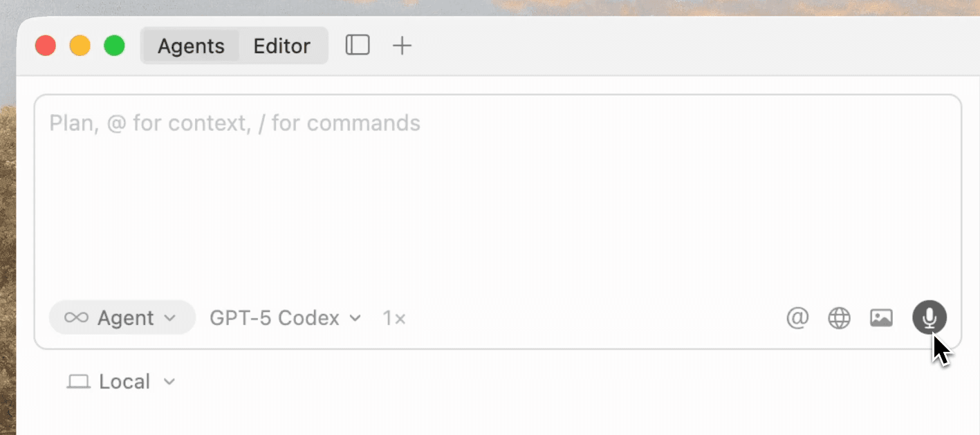Click the globe web search icon

(839, 318)
